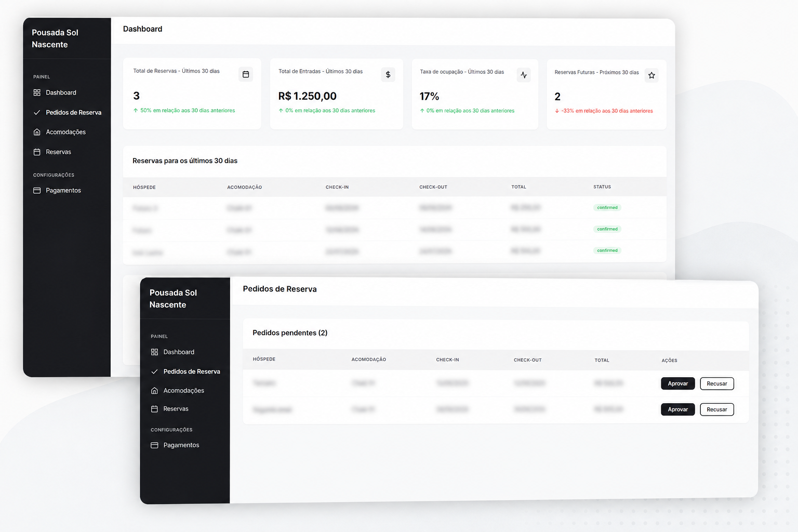This screenshot has height=532, width=798.
Task: Click the CHECK-IN column header in Dashboard window table
Action: click(x=337, y=188)
